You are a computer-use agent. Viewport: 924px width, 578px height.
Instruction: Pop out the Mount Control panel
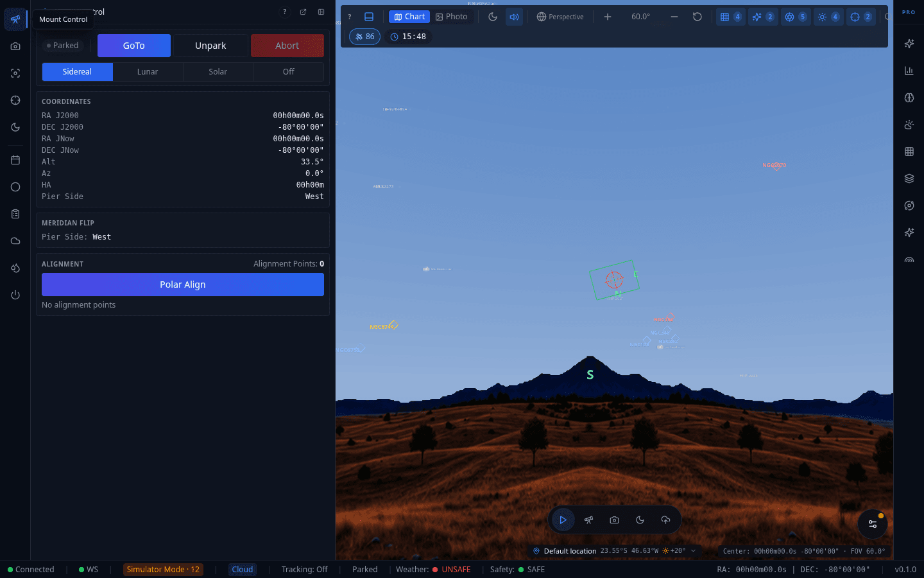[303, 12]
